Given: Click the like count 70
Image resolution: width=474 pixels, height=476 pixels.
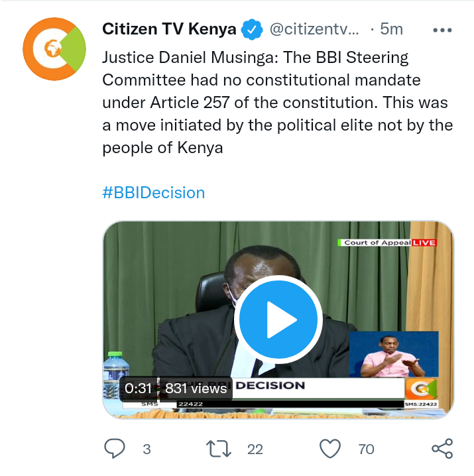Looking at the screenshot, I should point(366,449).
